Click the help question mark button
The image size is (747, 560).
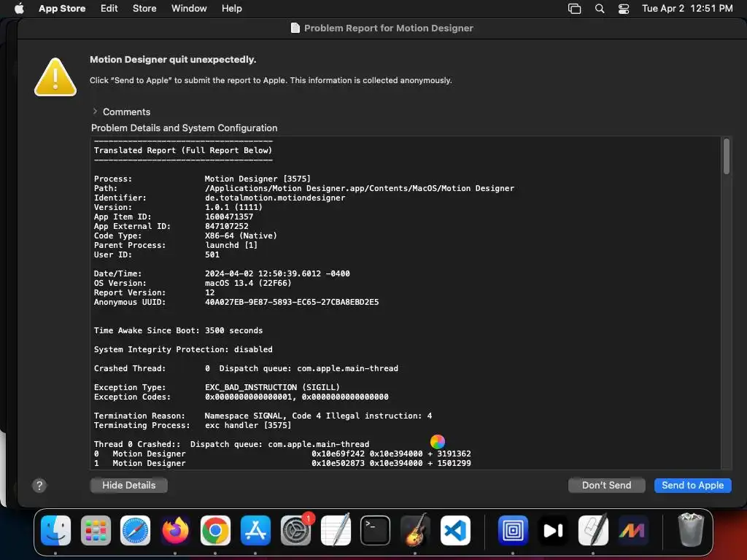[x=39, y=485]
